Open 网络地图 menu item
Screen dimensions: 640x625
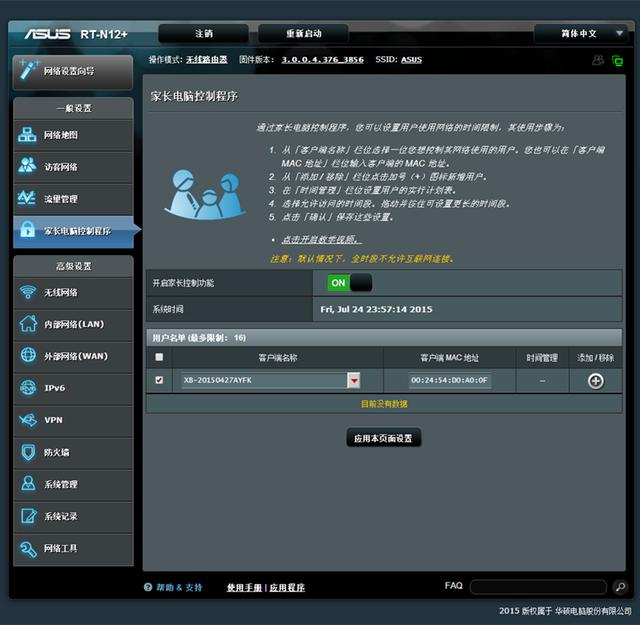tap(73, 135)
